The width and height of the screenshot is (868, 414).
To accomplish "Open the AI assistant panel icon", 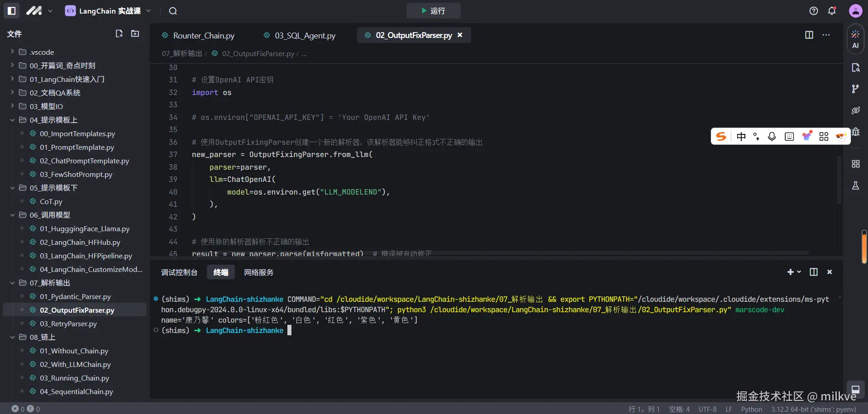I will [x=855, y=39].
